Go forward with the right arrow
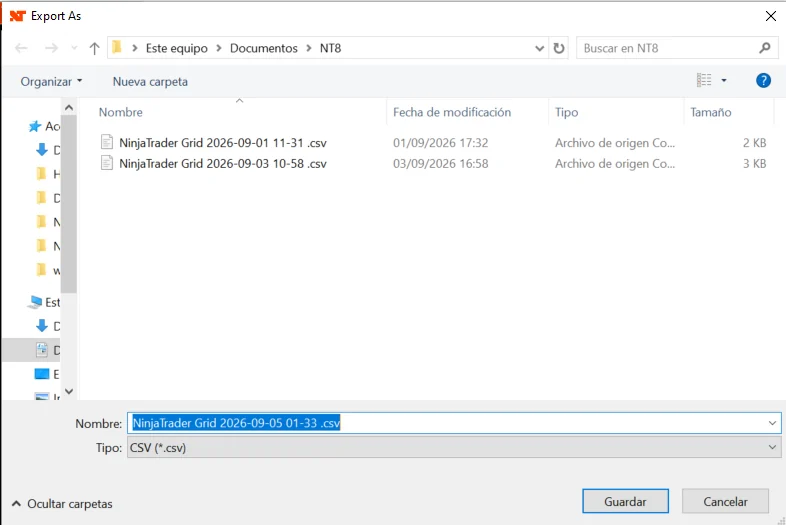This screenshot has height=525, width=786. click(x=51, y=48)
